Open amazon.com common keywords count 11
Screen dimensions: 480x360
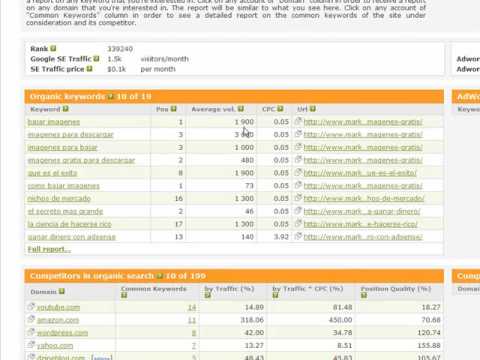pos(192,320)
